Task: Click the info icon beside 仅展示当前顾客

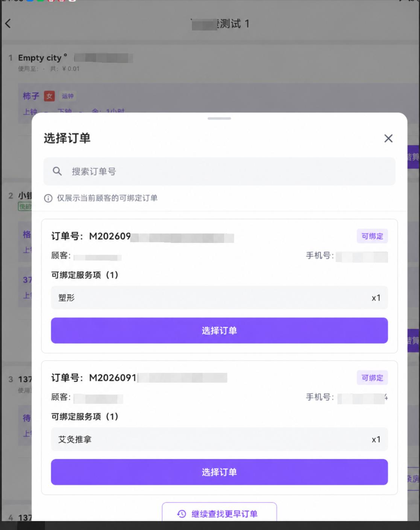Action: 48,198
